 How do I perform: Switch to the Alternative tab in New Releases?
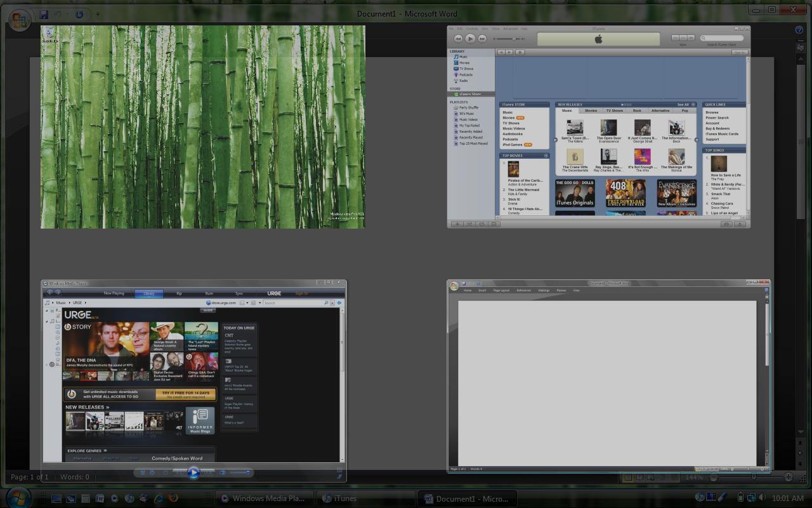[x=660, y=110]
